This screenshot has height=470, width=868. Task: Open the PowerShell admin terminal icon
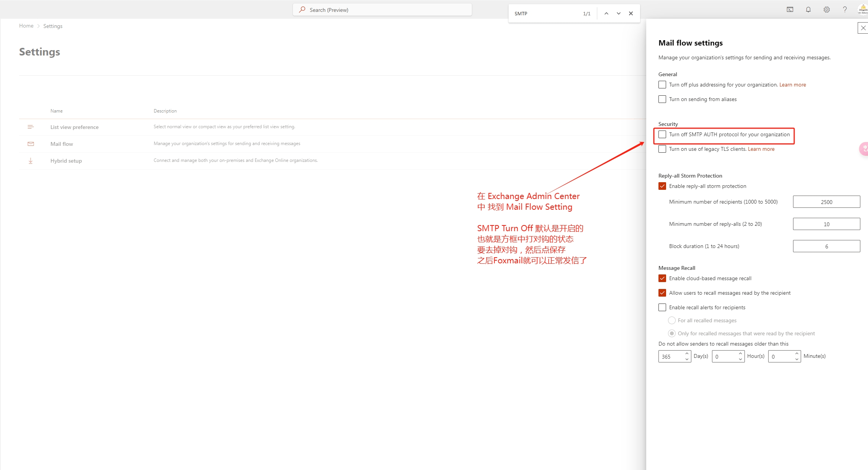790,9
